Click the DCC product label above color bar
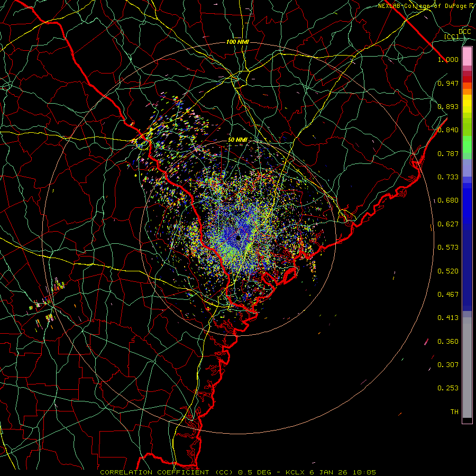Screen dimensions: 476x476 464,32
